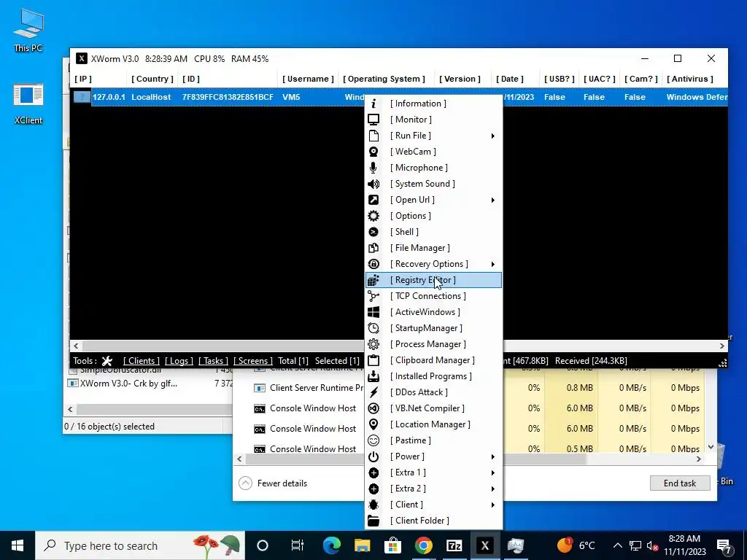The height and width of the screenshot is (560, 747).
Task: Click the Tools wrench icon in XWorm status bar
Action: point(107,361)
